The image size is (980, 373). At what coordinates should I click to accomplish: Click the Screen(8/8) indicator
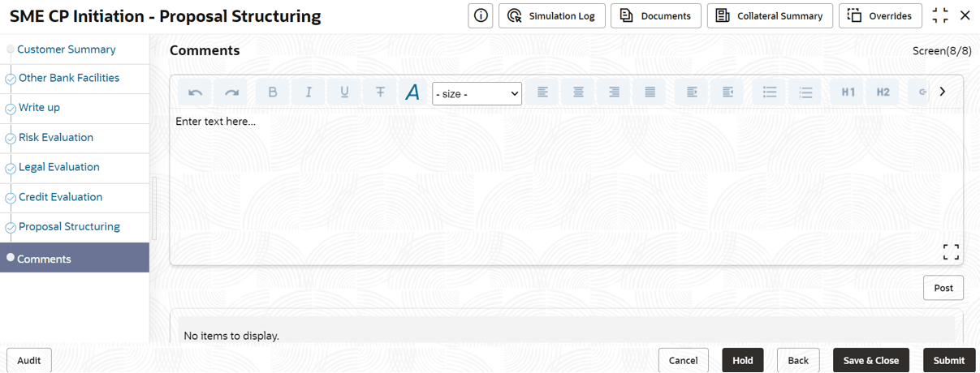tap(942, 50)
